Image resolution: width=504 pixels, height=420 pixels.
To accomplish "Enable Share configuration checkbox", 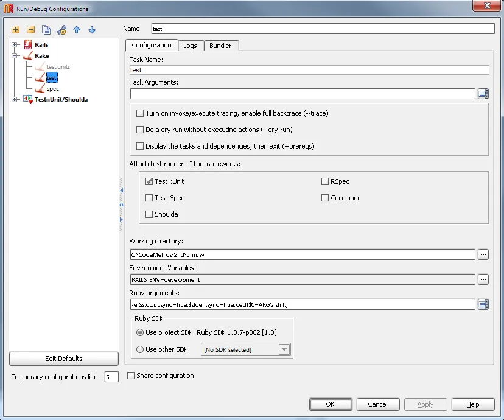I will (131, 376).
